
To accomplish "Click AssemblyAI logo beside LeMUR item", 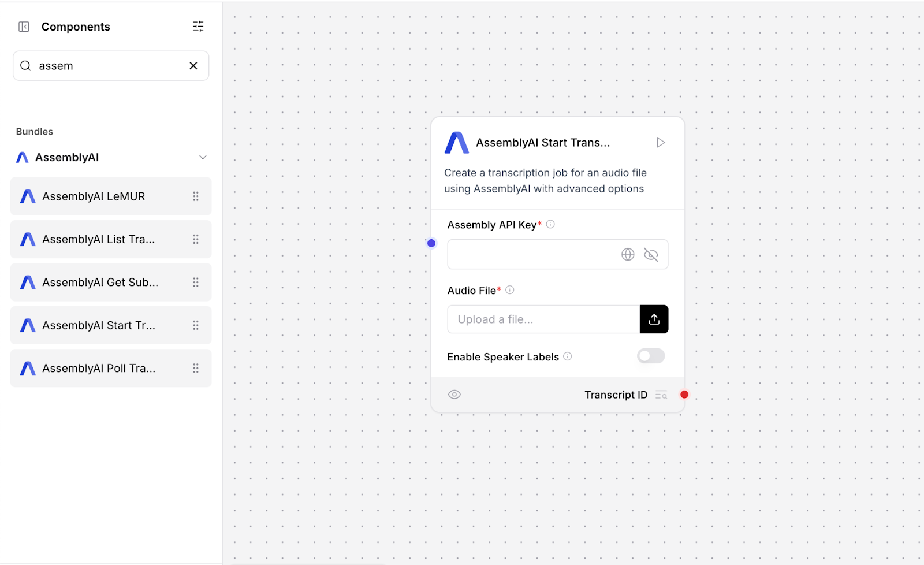I will [x=28, y=196].
